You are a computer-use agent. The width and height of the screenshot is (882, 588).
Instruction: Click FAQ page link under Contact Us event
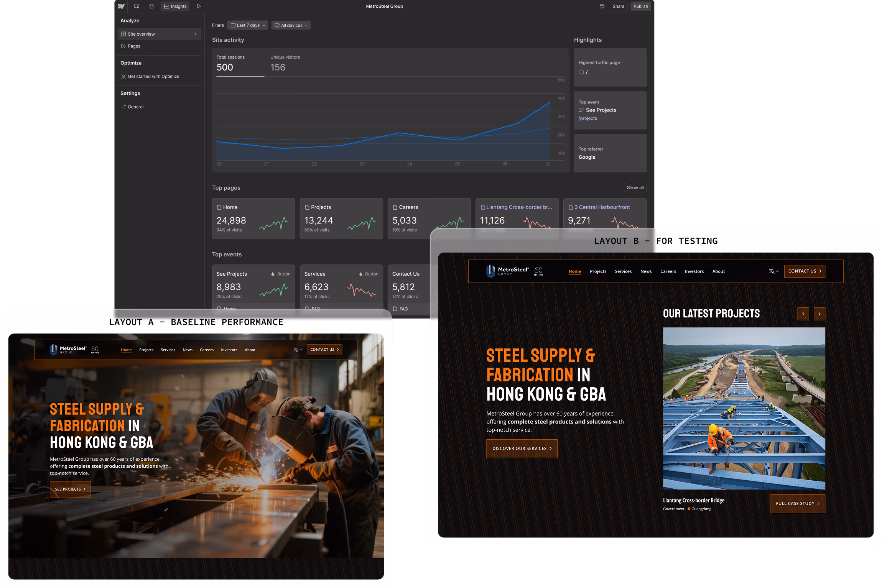[x=401, y=309]
